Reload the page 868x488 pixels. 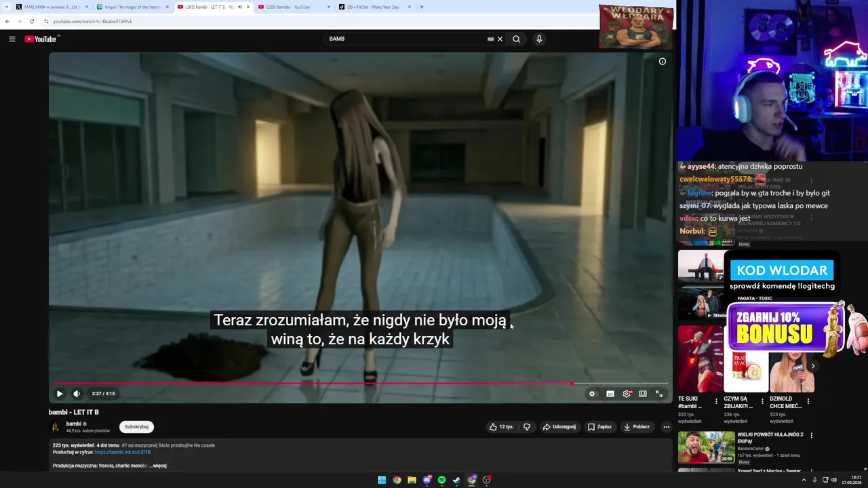pyautogui.click(x=31, y=21)
